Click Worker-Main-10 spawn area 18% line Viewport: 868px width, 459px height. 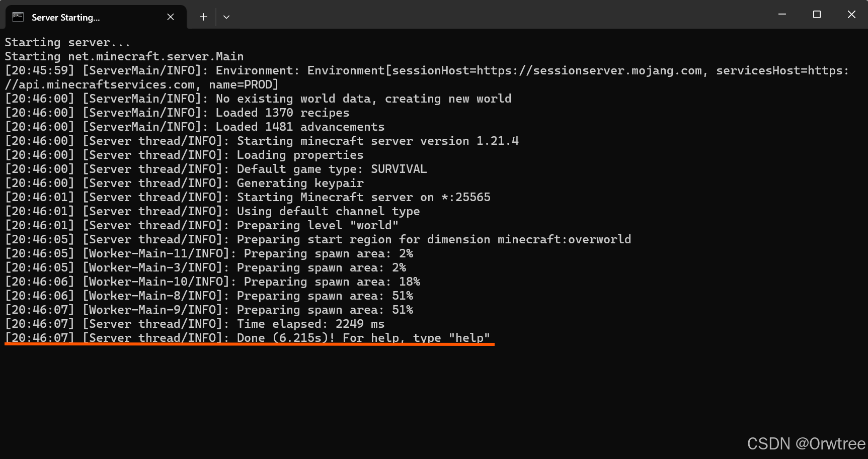212,282
